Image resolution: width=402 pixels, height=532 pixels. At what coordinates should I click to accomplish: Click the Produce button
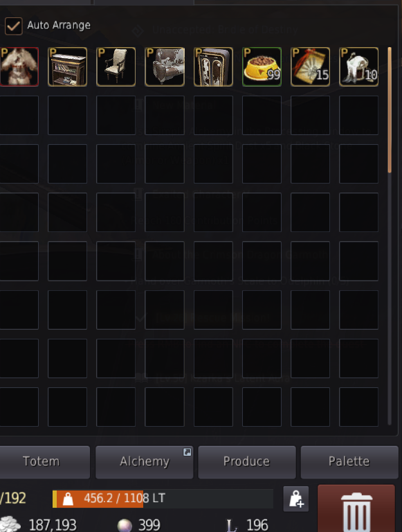point(247,462)
